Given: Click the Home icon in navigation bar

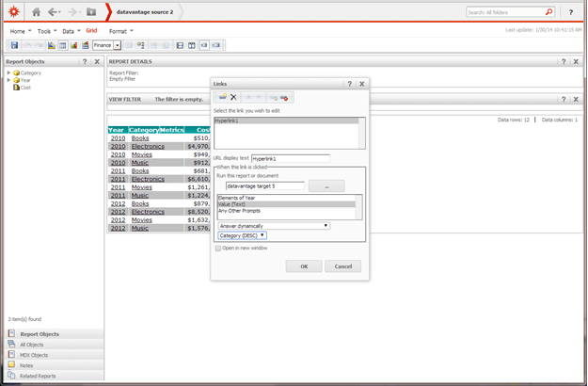Looking at the screenshot, I should [37, 12].
